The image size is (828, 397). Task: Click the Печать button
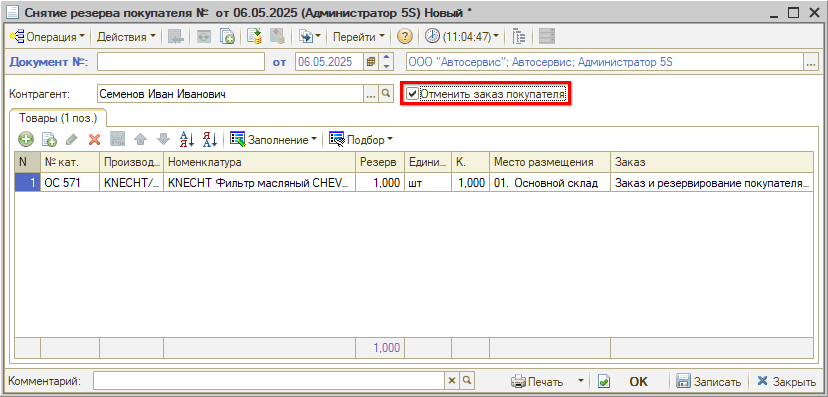[539, 381]
